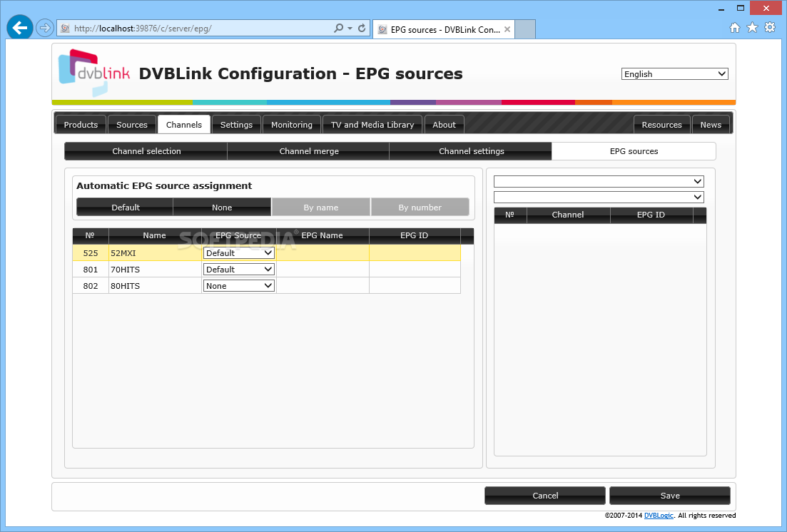Open browser home page with house icon
Image resolution: width=787 pixels, height=532 pixels.
click(735, 28)
